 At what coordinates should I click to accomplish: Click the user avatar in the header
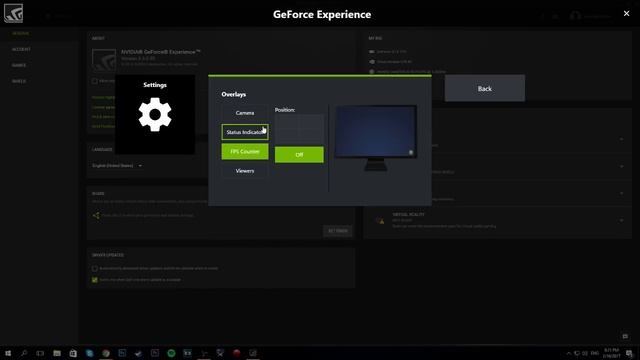point(575,16)
